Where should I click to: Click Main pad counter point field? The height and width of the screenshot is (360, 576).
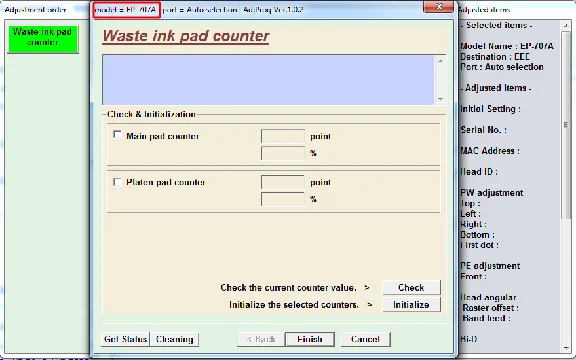coord(283,136)
